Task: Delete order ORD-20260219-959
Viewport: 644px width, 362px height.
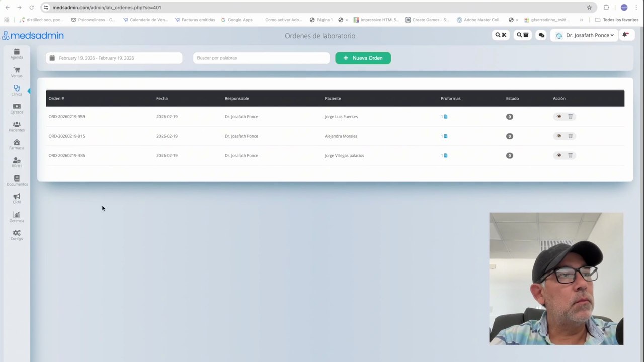Action: coord(570,117)
